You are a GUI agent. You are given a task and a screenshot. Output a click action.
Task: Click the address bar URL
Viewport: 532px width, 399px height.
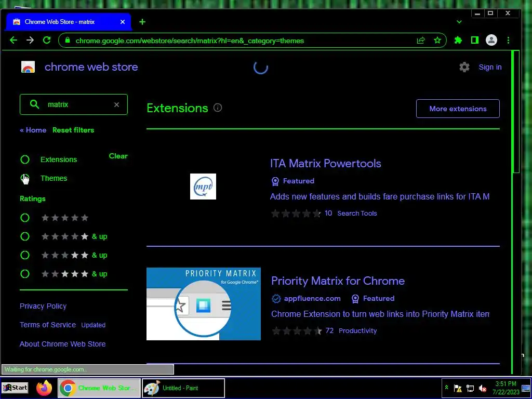[190, 41]
